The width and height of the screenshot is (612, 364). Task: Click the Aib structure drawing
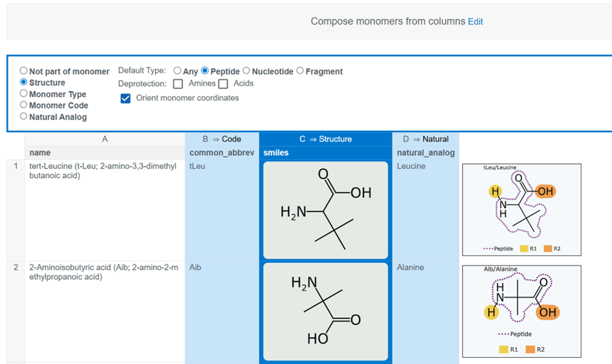[x=325, y=312]
